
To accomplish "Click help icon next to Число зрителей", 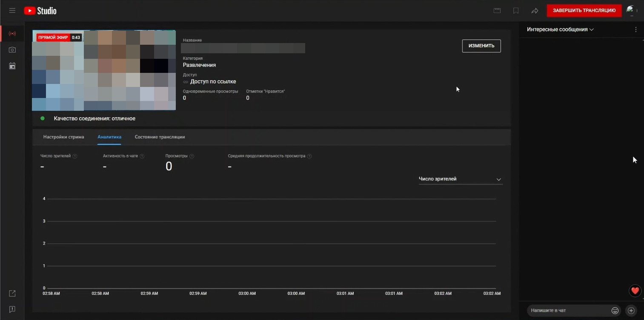I will point(75,156).
